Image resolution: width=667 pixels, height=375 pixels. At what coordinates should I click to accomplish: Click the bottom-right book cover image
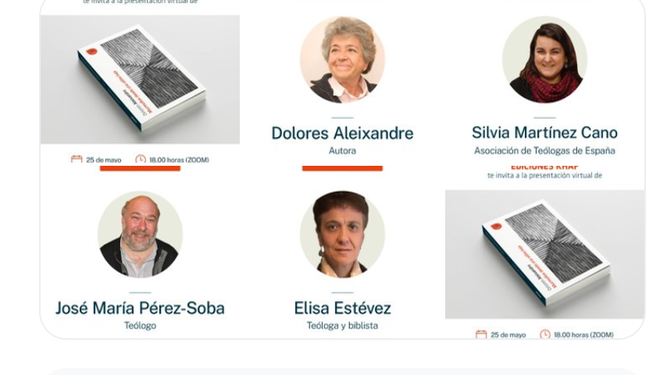tap(544, 254)
